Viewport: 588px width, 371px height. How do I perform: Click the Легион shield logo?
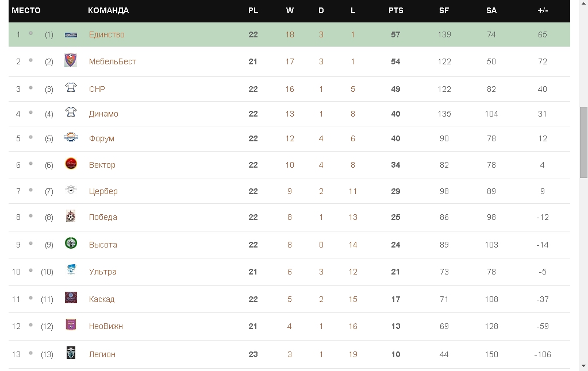71,353
